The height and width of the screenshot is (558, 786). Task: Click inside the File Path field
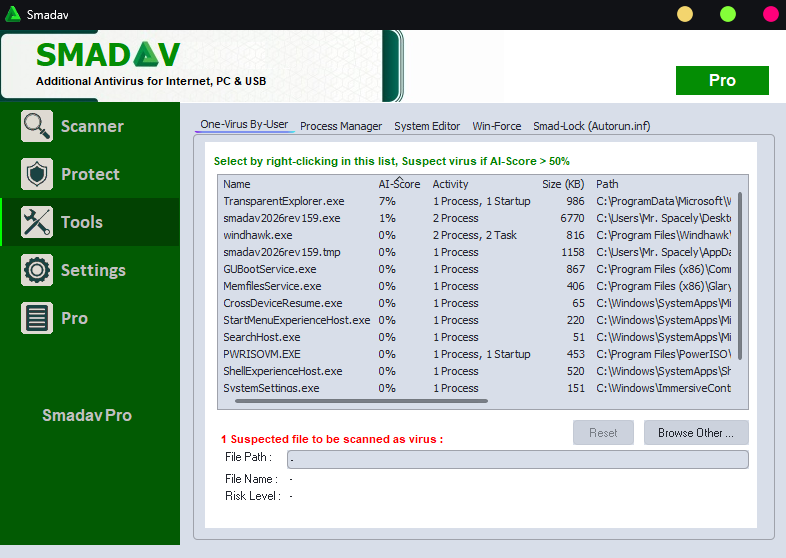pyautogui.click(x=518, y=459)
